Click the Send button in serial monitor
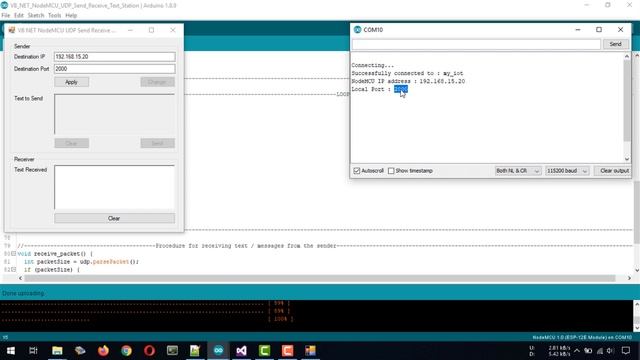 (616, 44)
